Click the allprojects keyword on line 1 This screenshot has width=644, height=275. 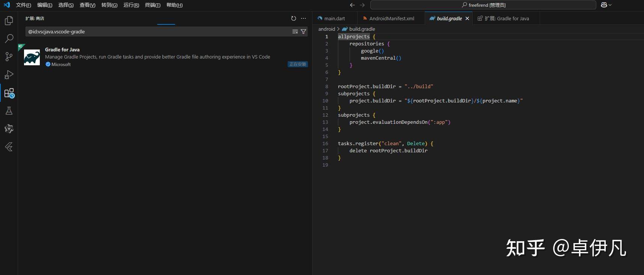click(x=354, y=36)
